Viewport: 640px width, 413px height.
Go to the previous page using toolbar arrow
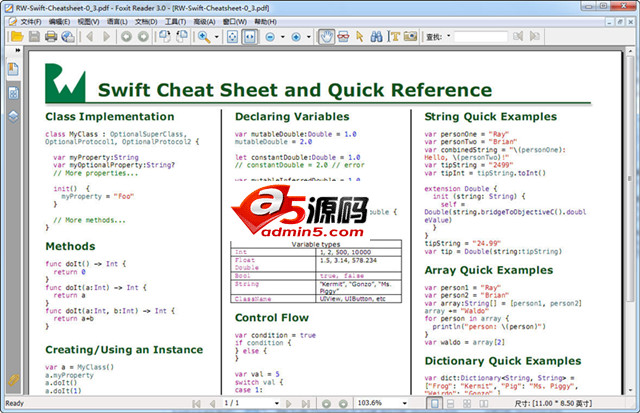click(90, 37)
